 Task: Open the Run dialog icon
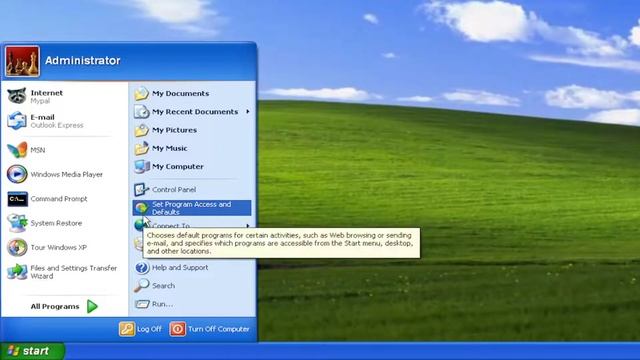pos(142,304)
